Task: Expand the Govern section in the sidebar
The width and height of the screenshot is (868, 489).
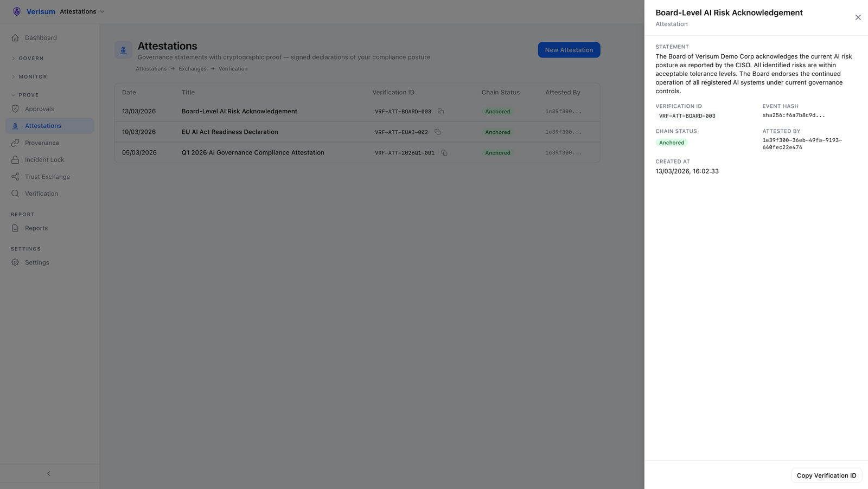Action: (x=31, y=59)
